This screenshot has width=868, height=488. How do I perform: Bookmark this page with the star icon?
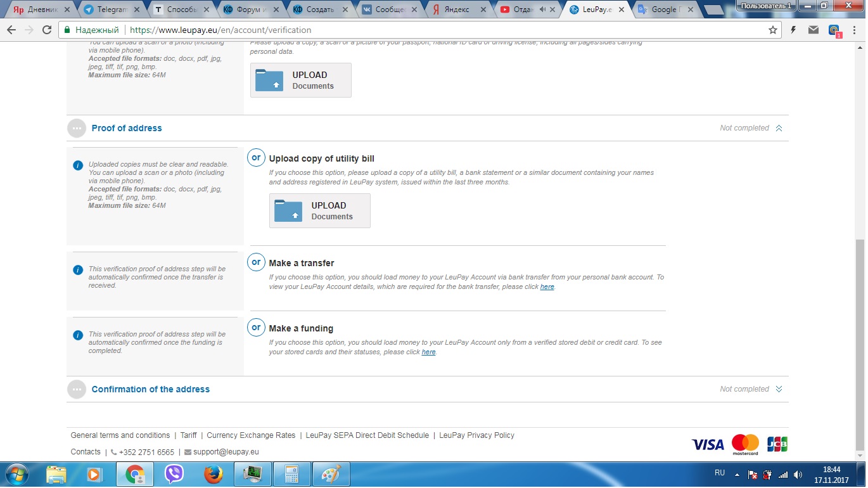[x=772, y=30]
